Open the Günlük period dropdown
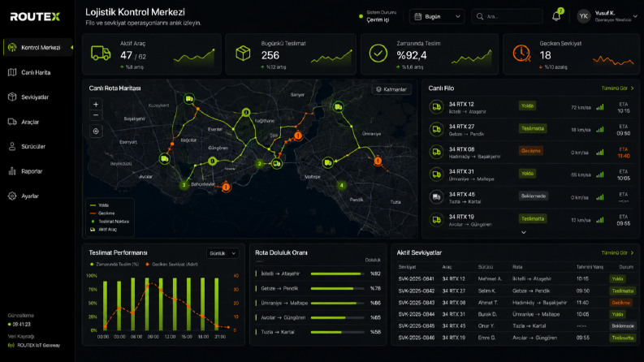 click(x=223, y=253)
